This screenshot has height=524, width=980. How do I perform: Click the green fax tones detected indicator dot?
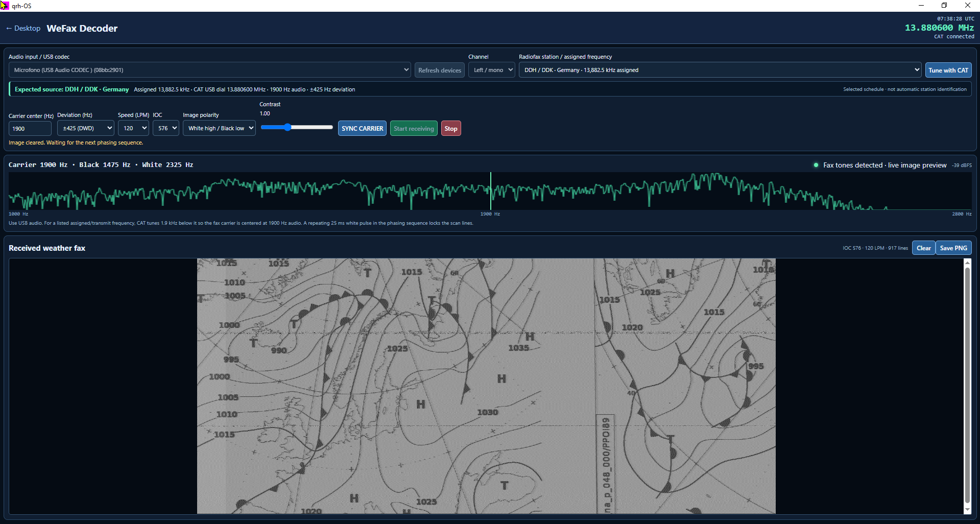(x=816, y=165)
